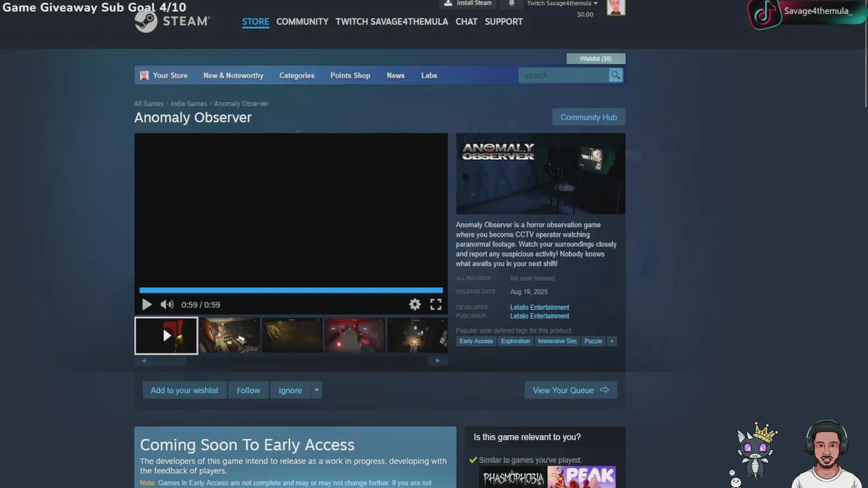Select the fifth screenshot thumbnail
Viewport: 868px width, 488px height.
[x=417, y=335]
